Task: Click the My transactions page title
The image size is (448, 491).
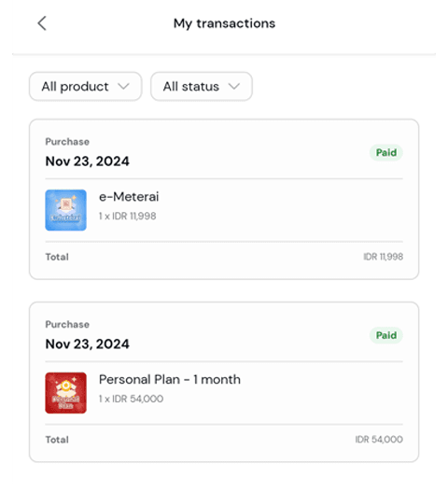Action: tap(225, 23)
